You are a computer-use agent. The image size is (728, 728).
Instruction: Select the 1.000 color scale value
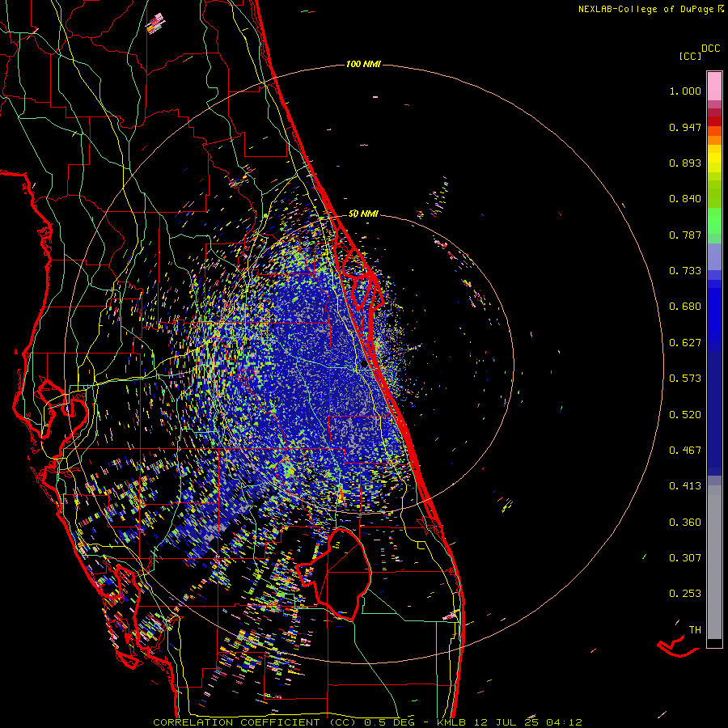click(x=685, y=91)
